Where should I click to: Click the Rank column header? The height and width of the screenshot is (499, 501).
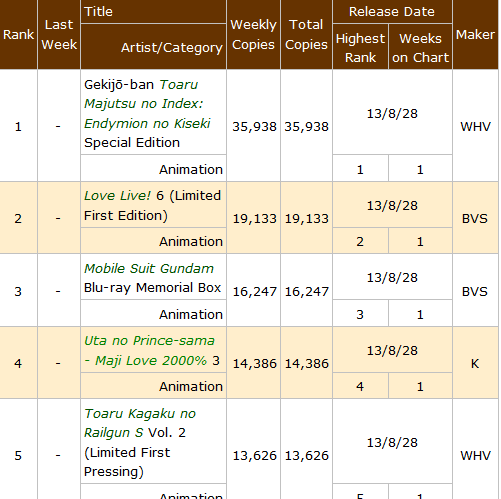click(19, 35)
